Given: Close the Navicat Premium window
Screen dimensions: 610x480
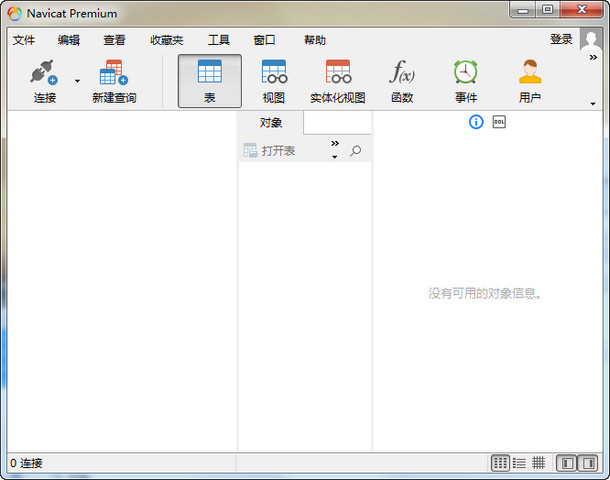Looking at the screenshot, I should click(x=582, y=9).
